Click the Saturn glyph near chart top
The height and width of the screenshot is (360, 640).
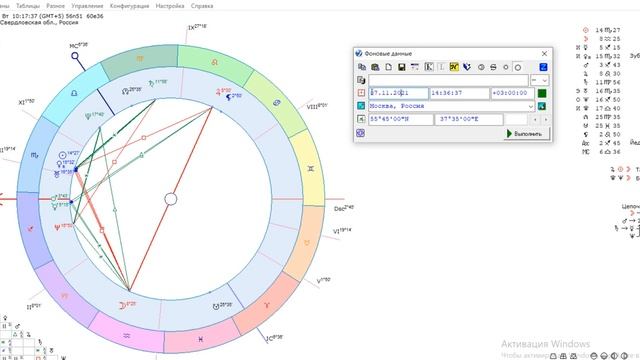151,83
